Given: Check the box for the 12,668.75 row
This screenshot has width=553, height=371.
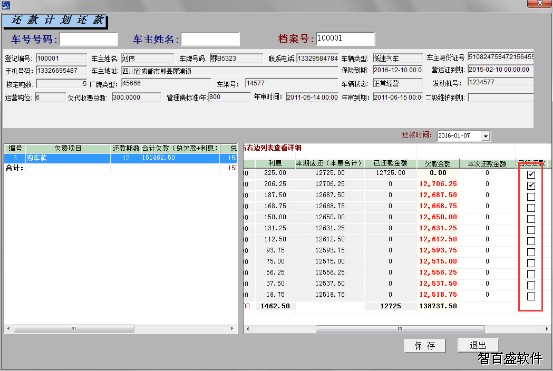Looking at the screenshot, I should tap(531, 208).
